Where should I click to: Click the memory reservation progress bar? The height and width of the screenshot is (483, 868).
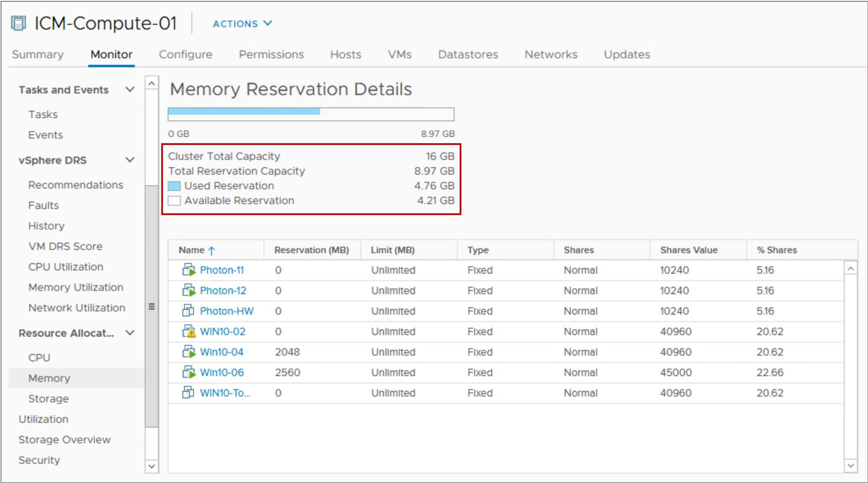point(311,114)
